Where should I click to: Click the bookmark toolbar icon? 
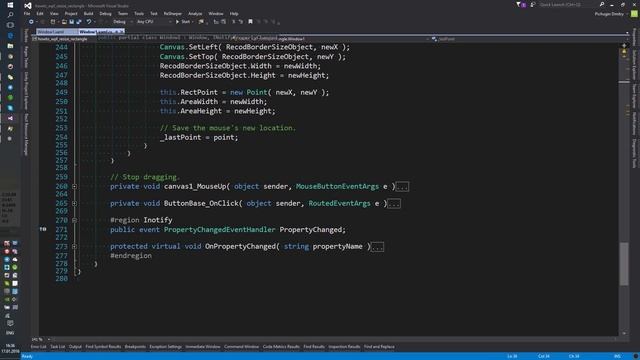click(250, 22)
